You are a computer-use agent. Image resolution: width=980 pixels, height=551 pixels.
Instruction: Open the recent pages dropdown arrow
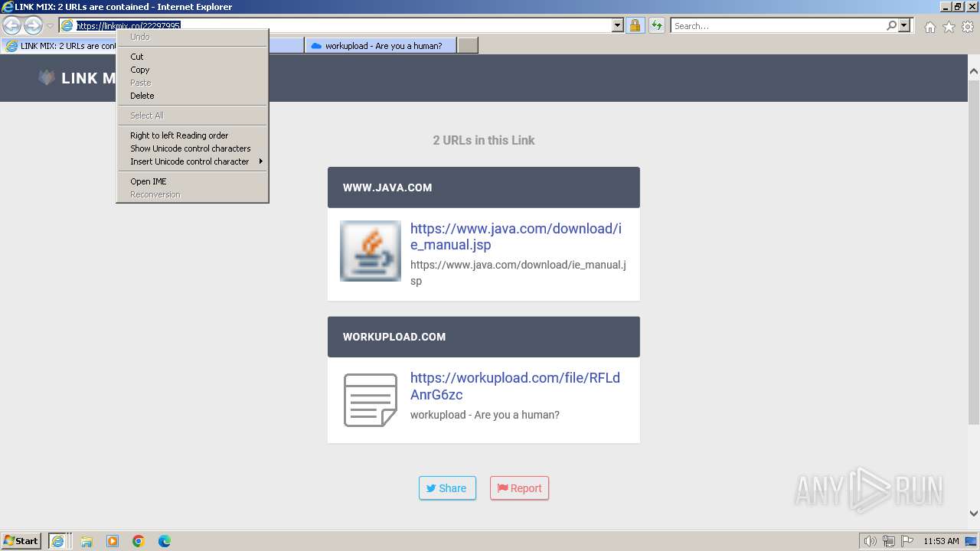(50, 26)
